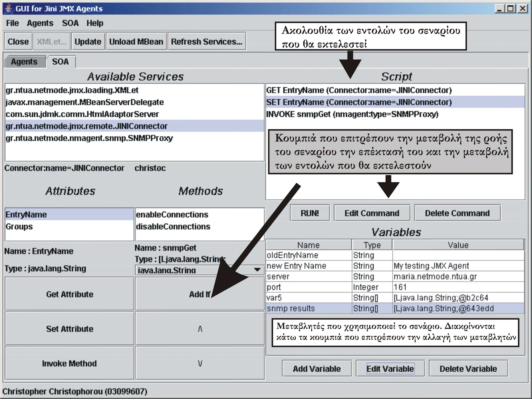
Task: Click the RUN! button
Action: [310, 213]
